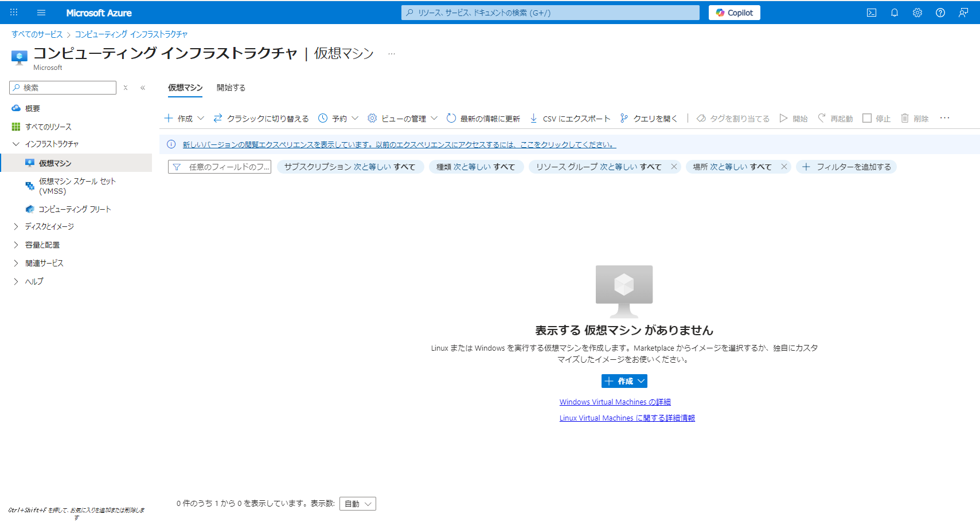Click the 開始 start button
This screenshot has width=980, height=522.
(x=794, y=118)
